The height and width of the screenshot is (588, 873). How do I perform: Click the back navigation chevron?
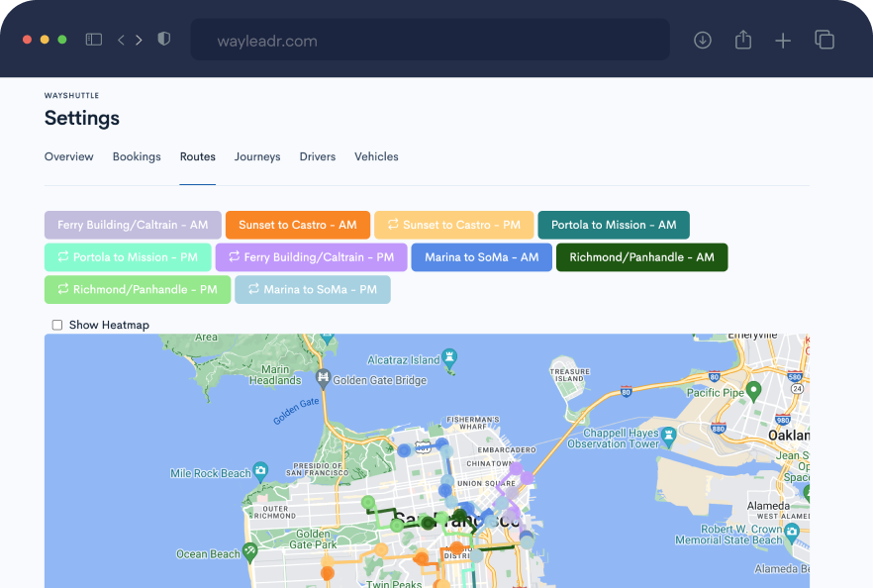[x=120, y=40]
